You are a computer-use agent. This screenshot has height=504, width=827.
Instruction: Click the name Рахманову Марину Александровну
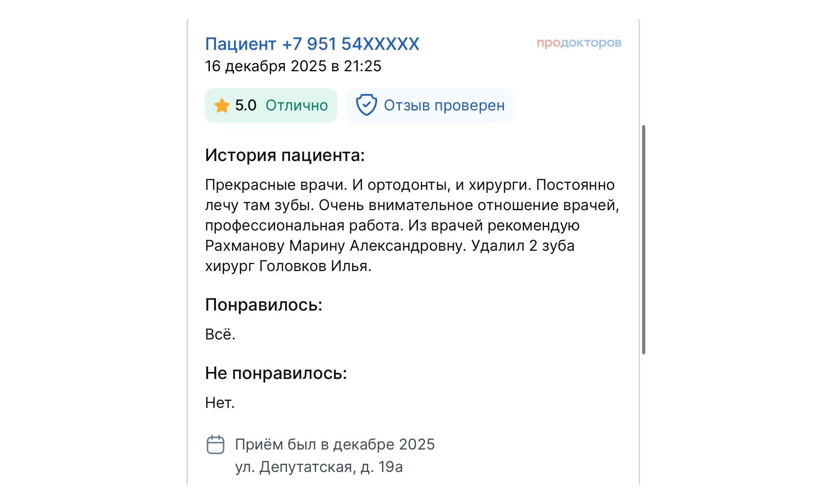click(x=335, y=246)
